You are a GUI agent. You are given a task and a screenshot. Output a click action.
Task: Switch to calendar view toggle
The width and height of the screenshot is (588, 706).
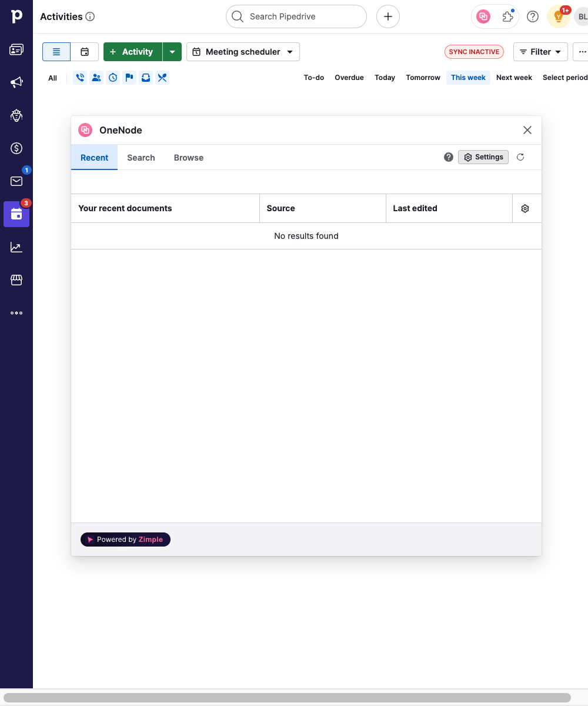(85, 52)
